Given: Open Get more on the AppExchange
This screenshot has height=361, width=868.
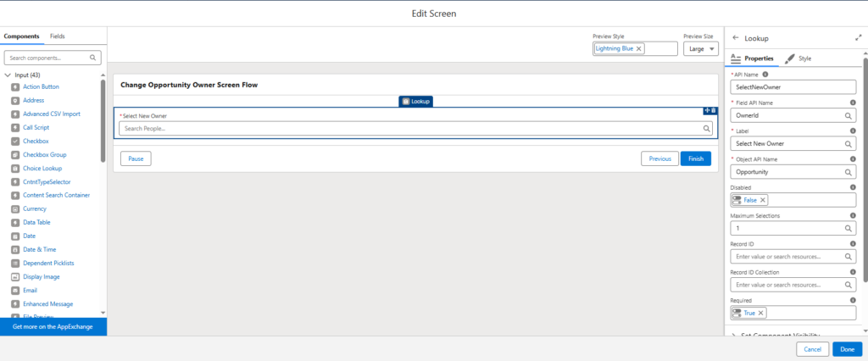Looking at the screenshot, I should 53,326.
